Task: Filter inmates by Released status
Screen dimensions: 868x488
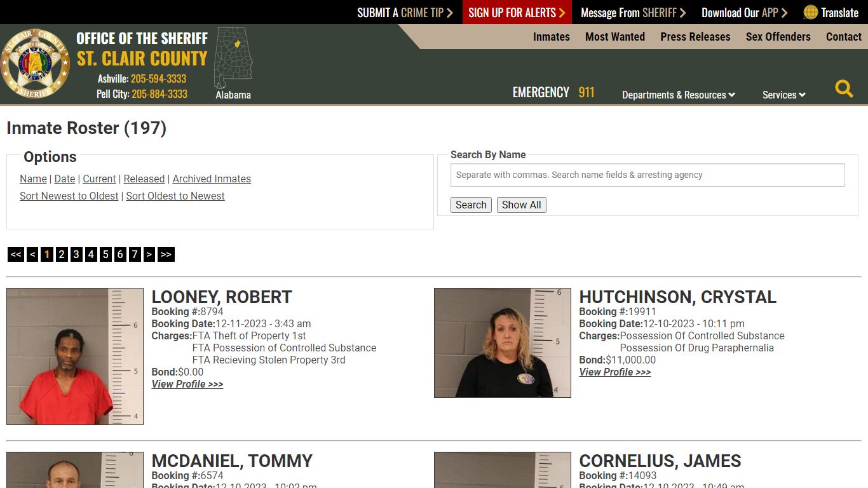Action: coord(144,179)
